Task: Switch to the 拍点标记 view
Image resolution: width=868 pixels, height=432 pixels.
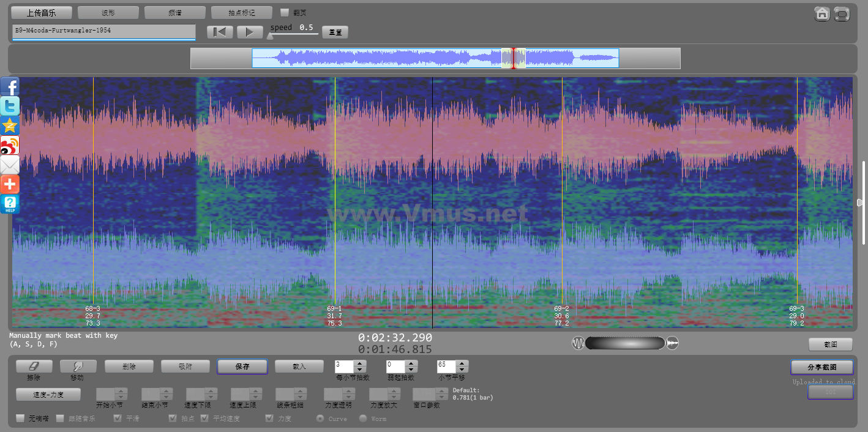Action: 242,12
